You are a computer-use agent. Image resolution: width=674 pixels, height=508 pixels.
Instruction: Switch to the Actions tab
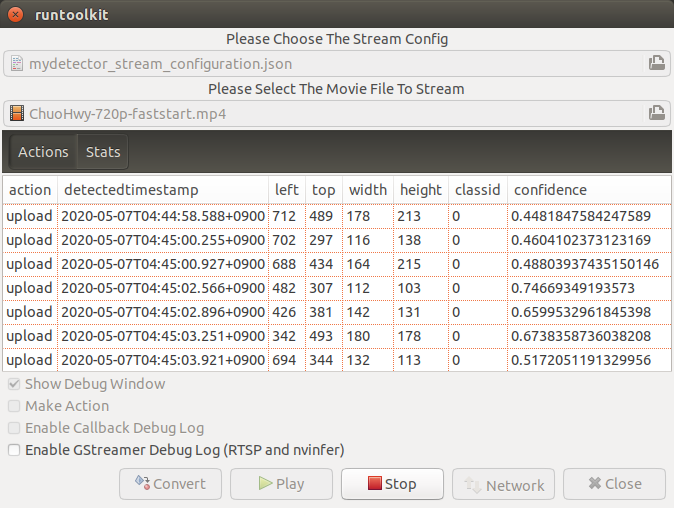pos(43,152)
